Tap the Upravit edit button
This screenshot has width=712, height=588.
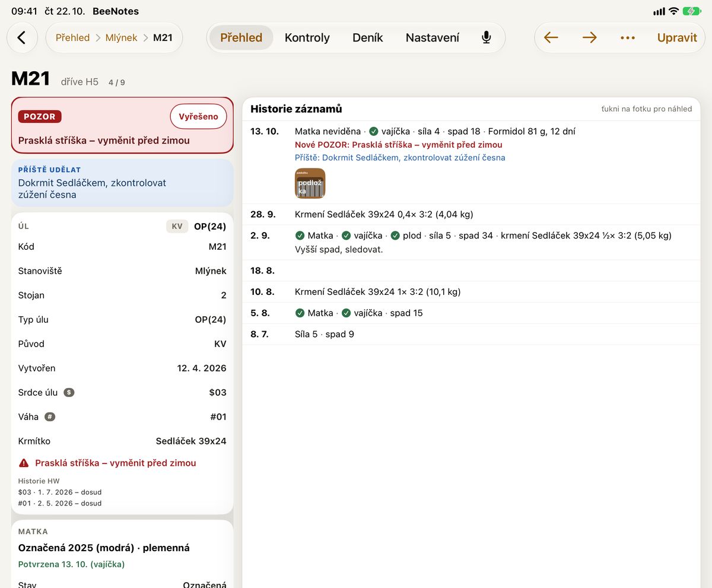click(677, 37)
